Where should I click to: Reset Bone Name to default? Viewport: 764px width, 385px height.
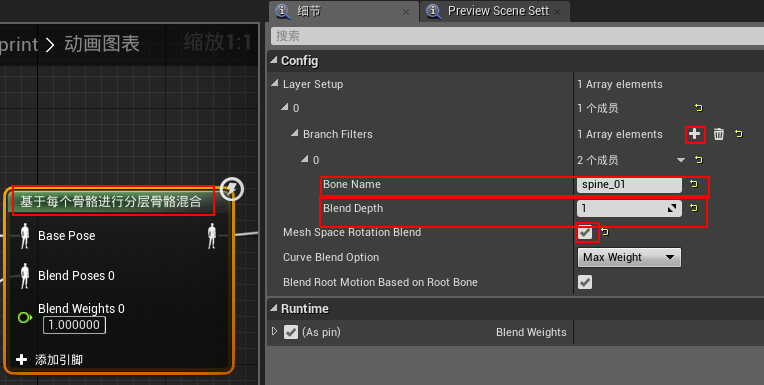694,184
